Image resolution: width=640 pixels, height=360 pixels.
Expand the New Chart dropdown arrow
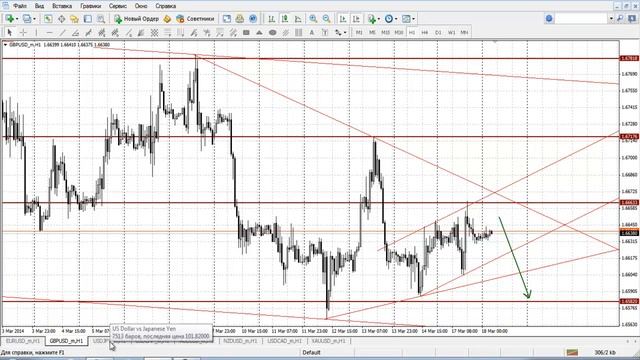17,19
